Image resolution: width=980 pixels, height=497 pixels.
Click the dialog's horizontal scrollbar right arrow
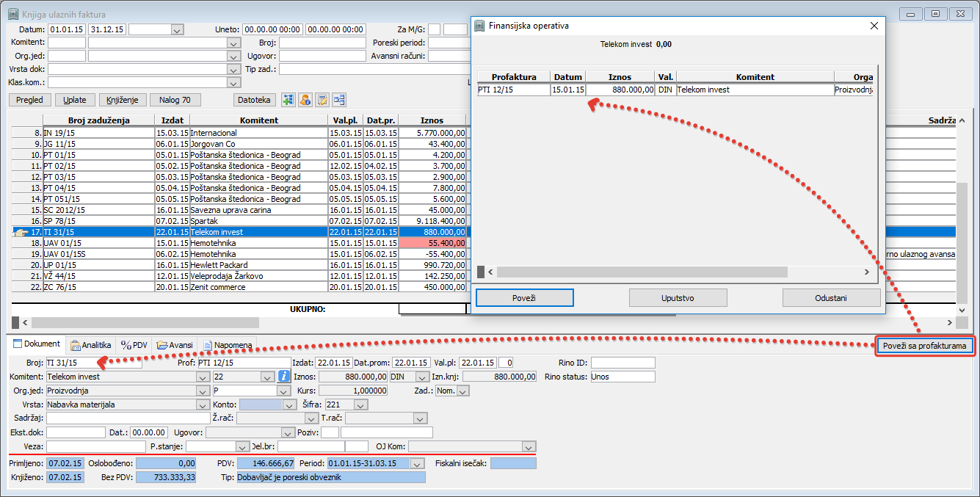[x=865, y=272]
